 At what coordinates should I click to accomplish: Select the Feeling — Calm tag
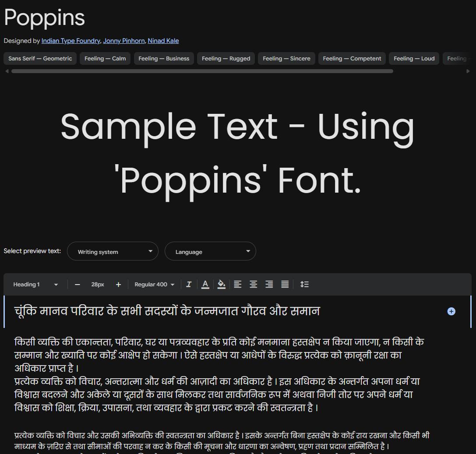[x=105, y=59]
